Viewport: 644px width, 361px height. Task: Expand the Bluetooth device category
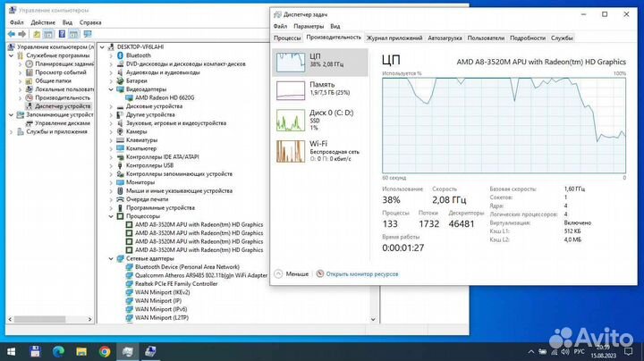(x=111, y=55)
